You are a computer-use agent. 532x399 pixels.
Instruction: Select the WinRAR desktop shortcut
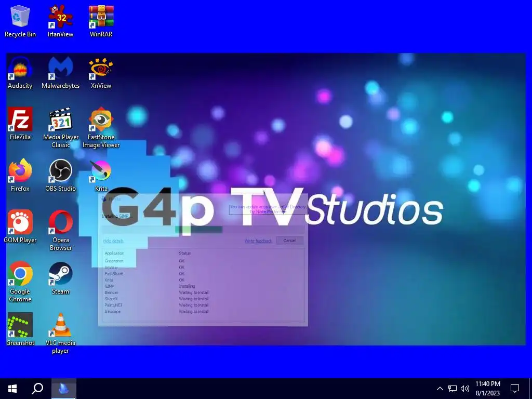click(x=101, y=22)
